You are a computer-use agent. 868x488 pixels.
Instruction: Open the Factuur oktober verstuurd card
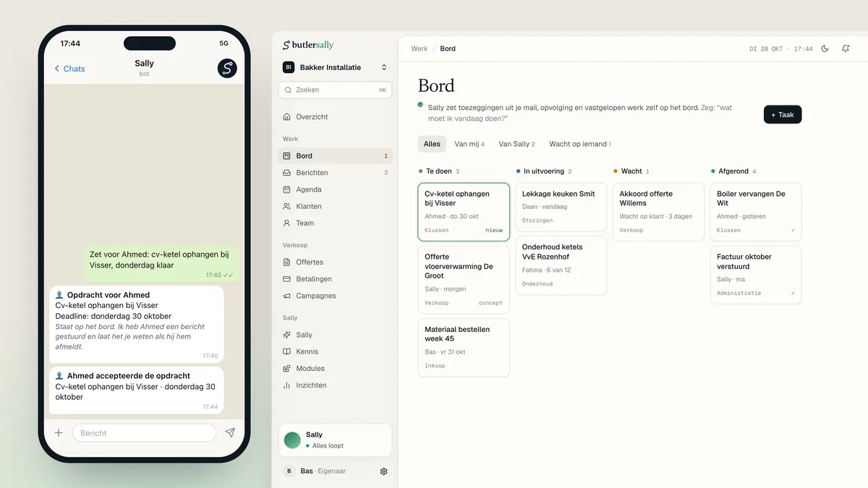click(x=756, y=275)
